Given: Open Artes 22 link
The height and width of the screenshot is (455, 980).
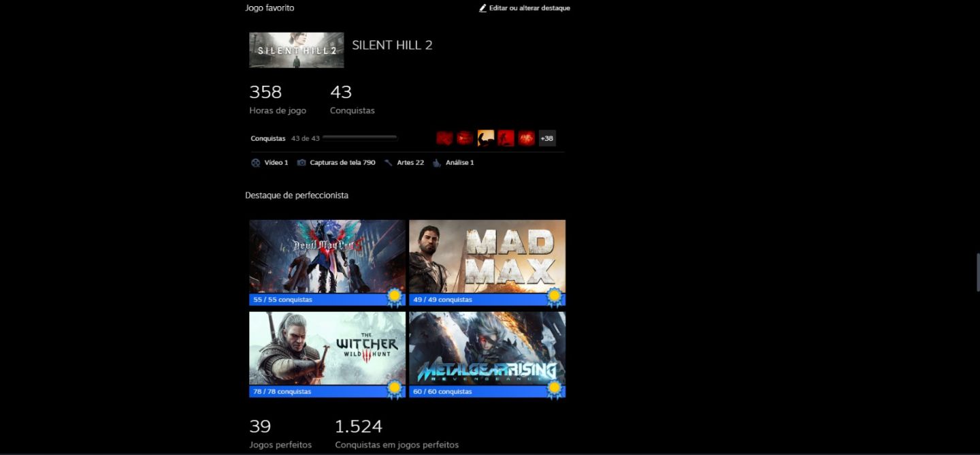Looking at the screenshot, I should coord(410,163).
